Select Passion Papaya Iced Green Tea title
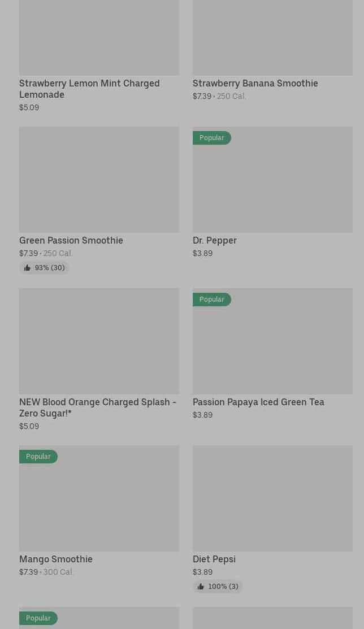Viewport: 364px width, 629px height. tap(258, 402)
